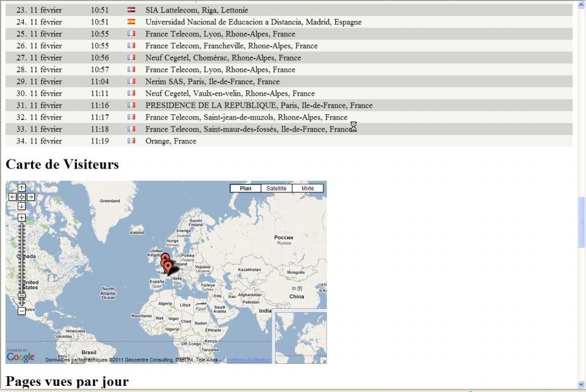The width and height of the screenshot is (586, 392).
Task: Click the map zoom slider handle
Action: [22, 296]
